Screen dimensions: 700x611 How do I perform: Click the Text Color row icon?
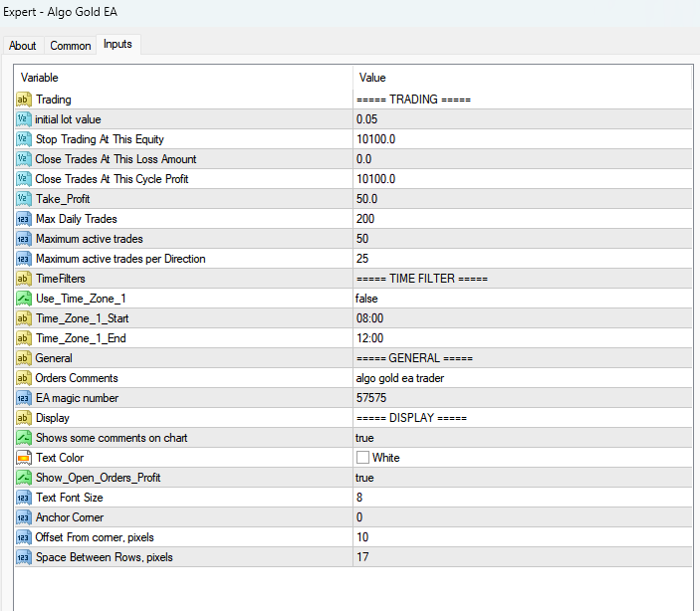(x=24, y=458)
